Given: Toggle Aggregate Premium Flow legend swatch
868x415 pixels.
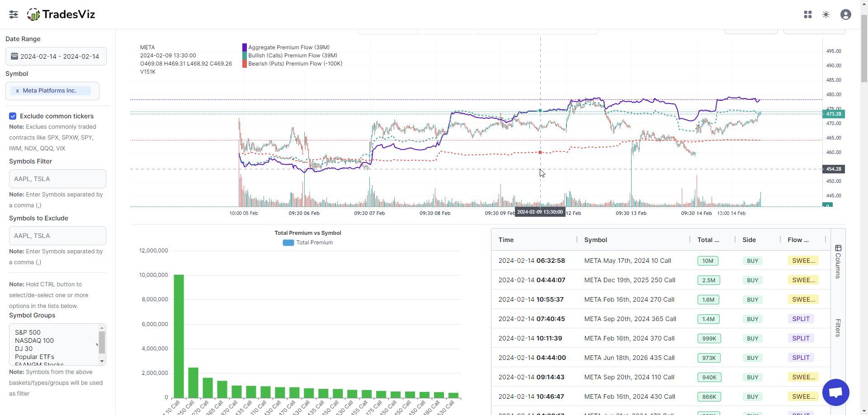Looking at the screenshot, I should click(x=245, y=47).
